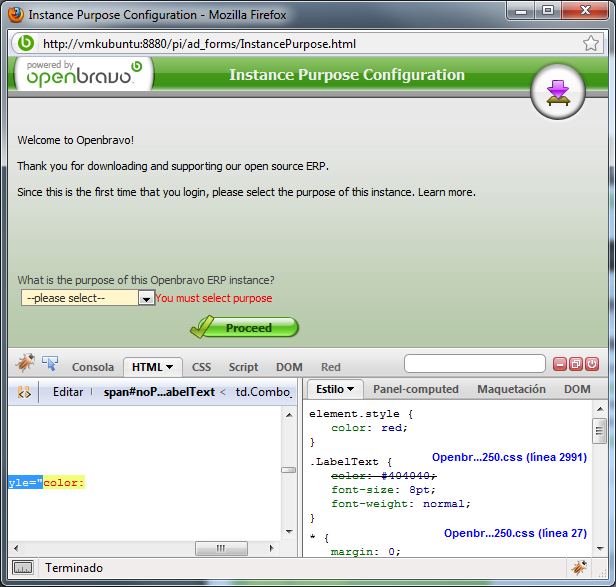Click the HTML panel scroll right arrow

click(271, 548)
